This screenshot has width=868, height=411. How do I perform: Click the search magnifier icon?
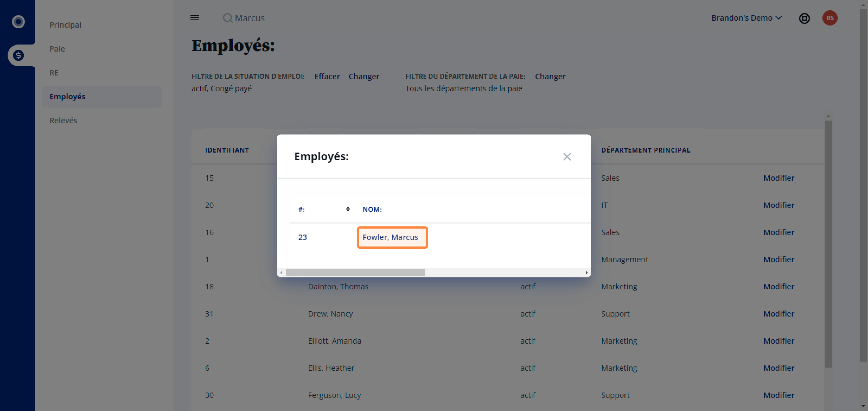point(228,18)
